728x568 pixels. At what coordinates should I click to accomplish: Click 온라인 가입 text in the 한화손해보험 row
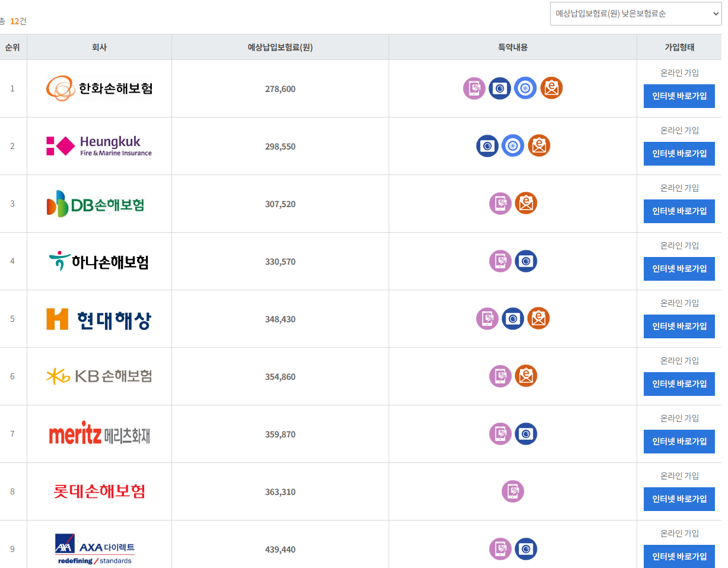tap(679, 72)
